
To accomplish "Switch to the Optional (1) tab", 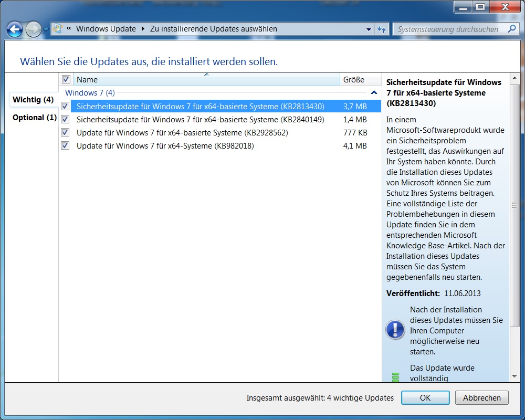I will 35,117.
